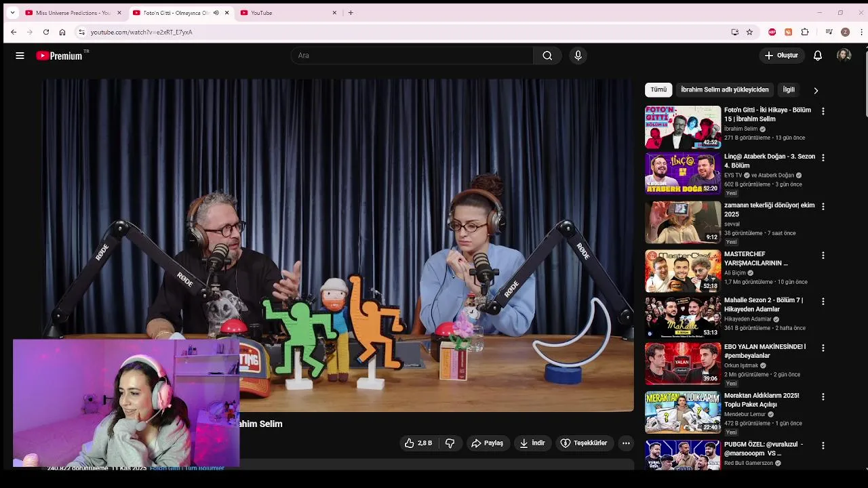This screenshot has width=868, height=488.
Task: Click the Teşekkürler thanks button
Action: [x=584, y=443]
